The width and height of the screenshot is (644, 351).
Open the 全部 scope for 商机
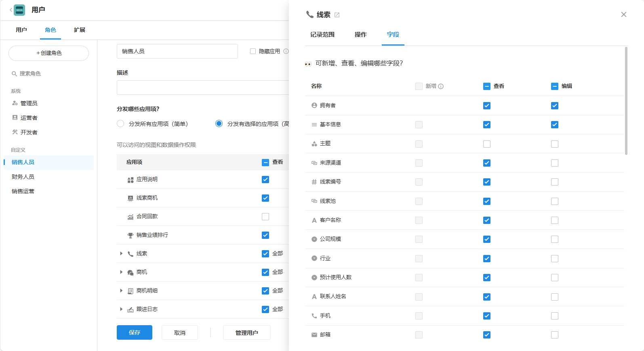point(278,272)
